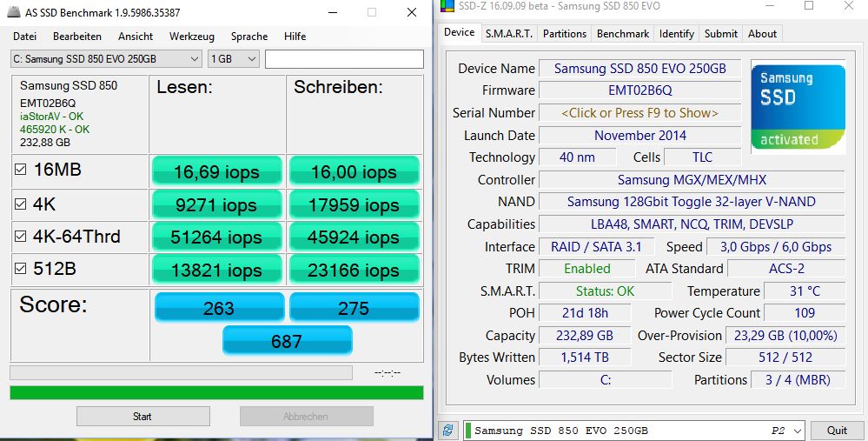Click the Cells value TLC
Viewport: 868px width, 441px height.
click(703, 157)
